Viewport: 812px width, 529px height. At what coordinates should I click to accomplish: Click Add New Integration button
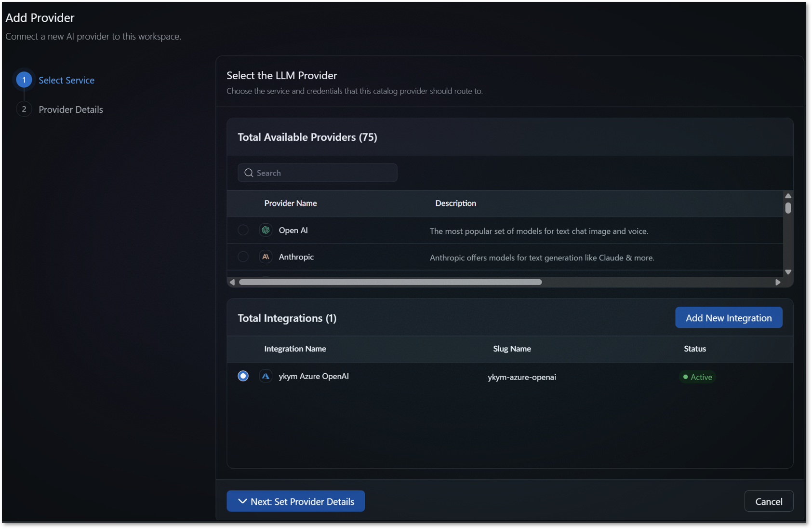[x=729, y=318]
